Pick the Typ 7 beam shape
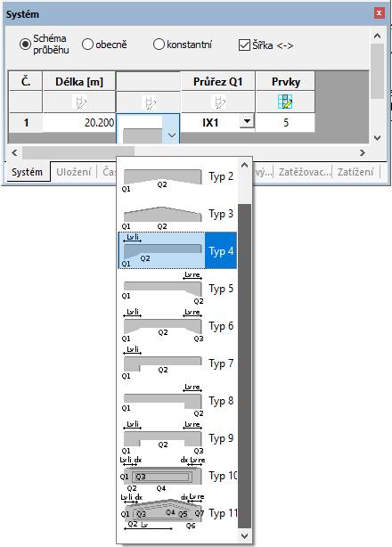The height and width of the screenshot is (547, 392). pyautogui.click(x=178, y=363)
